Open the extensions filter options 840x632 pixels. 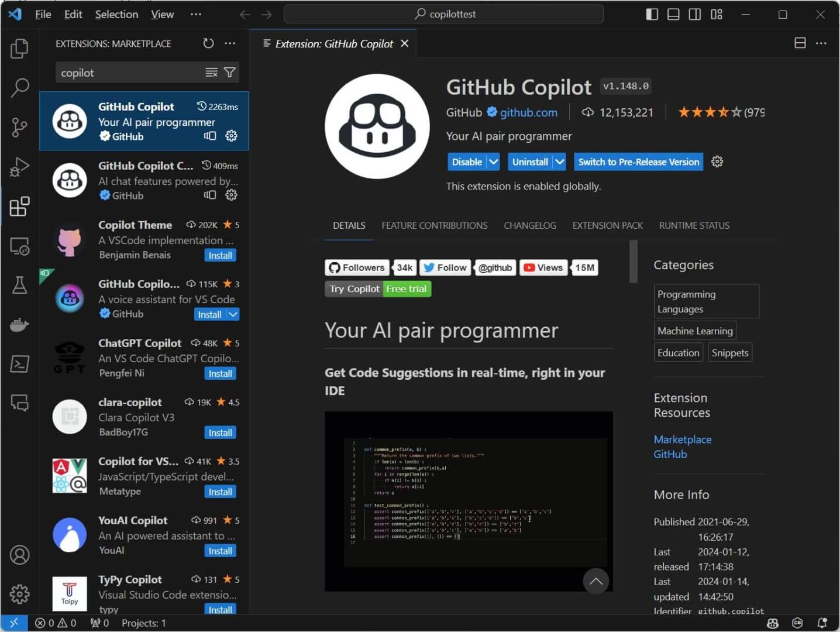[x=229, y=72]
